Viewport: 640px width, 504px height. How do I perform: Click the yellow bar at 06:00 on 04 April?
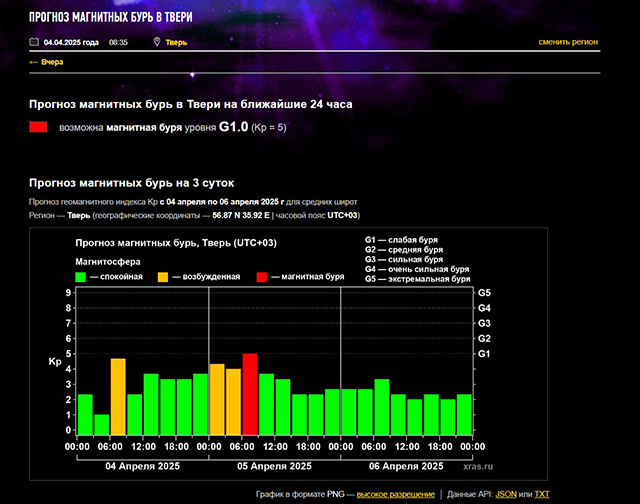[x=118, y=397]
